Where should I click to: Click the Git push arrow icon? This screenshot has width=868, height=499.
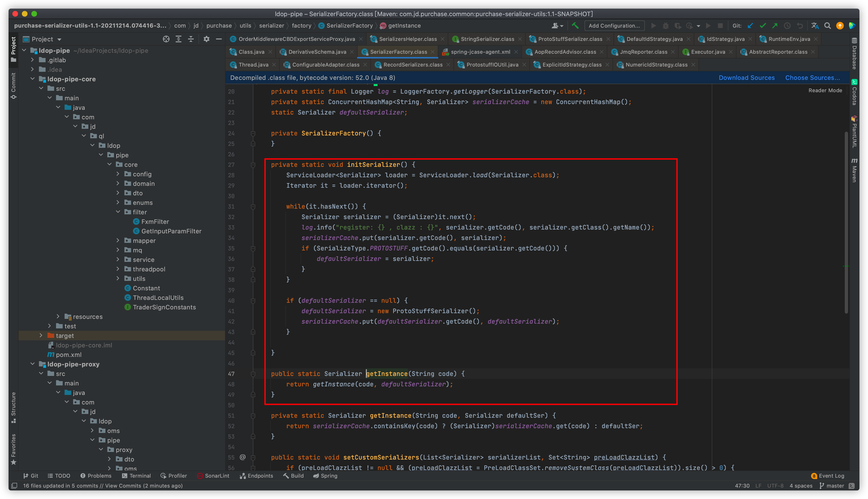click(775, 26)
